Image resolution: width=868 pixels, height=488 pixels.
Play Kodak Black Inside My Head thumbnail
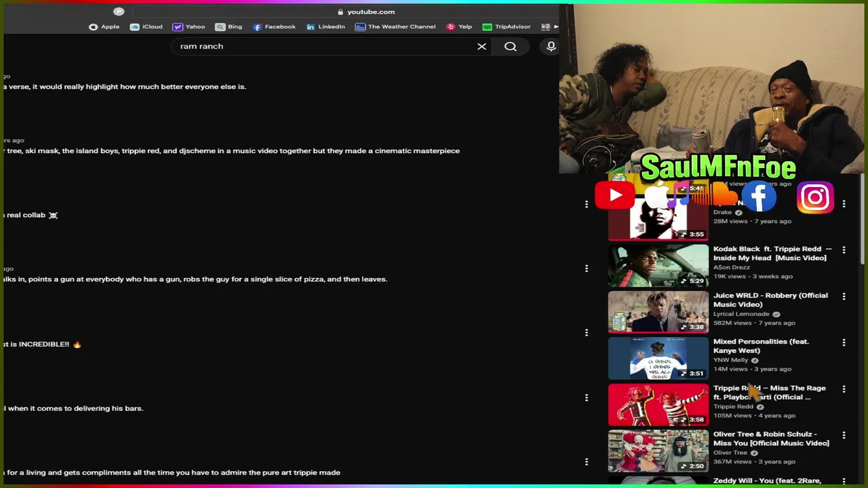pyautogui.click(x=658, y=266)
